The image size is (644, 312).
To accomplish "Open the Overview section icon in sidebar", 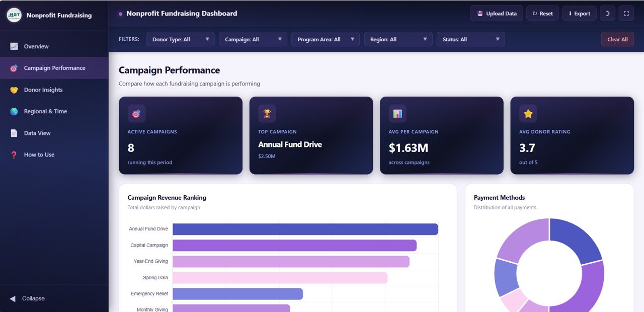I will (14, 46).
